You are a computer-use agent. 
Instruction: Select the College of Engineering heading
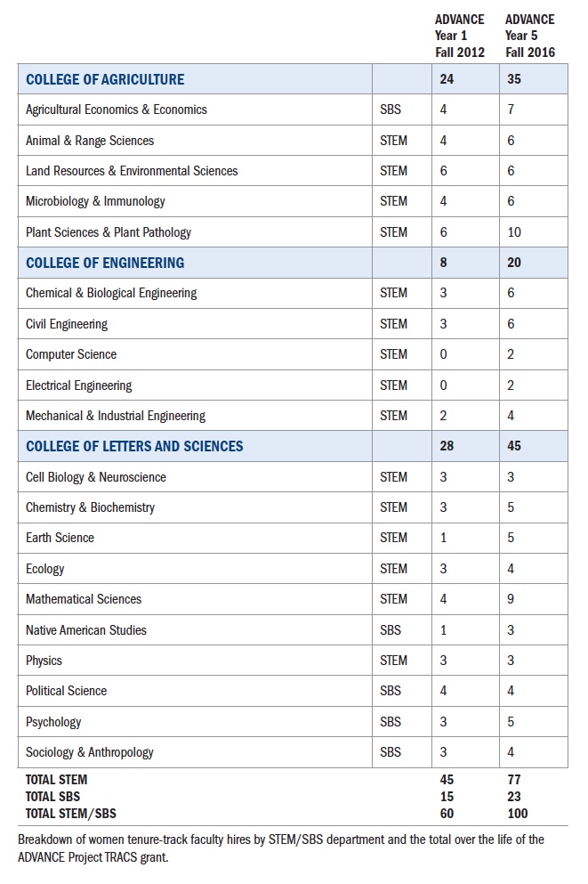pyautogui.click(x=105, y=263)
